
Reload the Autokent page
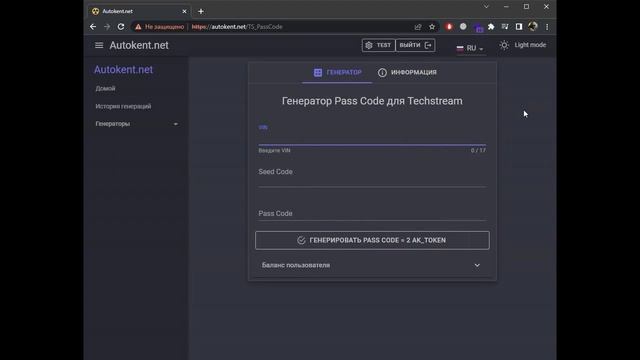pos(121,27)
